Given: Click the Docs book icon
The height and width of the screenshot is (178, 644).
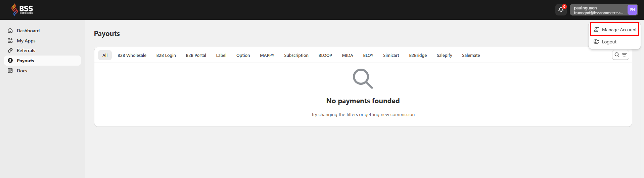Looking at the screenshot, I should (x=10, y=71).
